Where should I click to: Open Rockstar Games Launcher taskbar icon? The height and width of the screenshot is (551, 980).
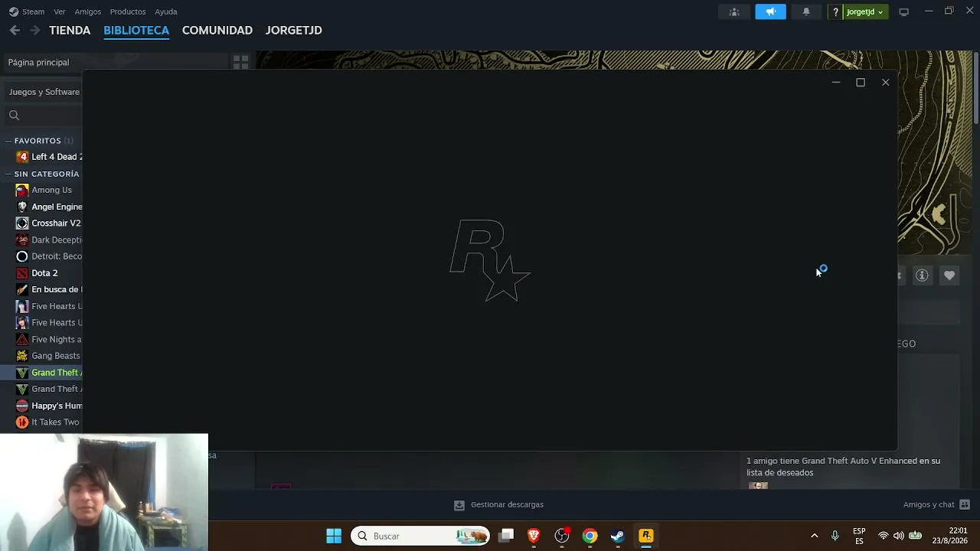click(646, 536)
